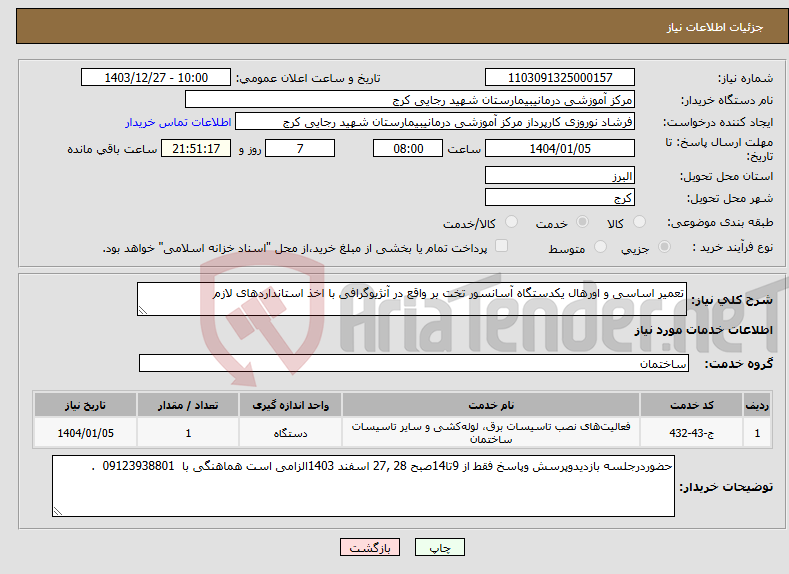Open the اطلاعات تماس خریدار link

[x=178, y=122]
